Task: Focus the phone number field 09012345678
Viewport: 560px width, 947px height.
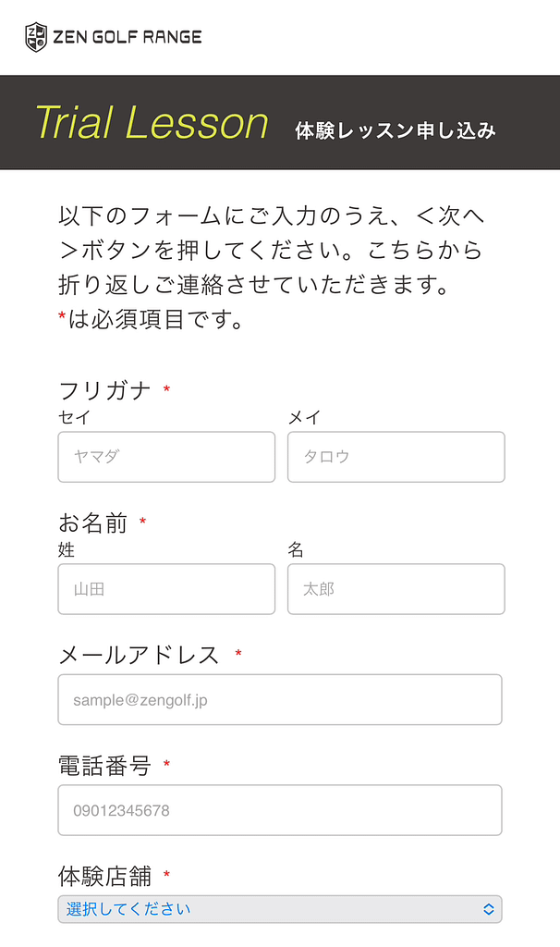Action: 279,811
